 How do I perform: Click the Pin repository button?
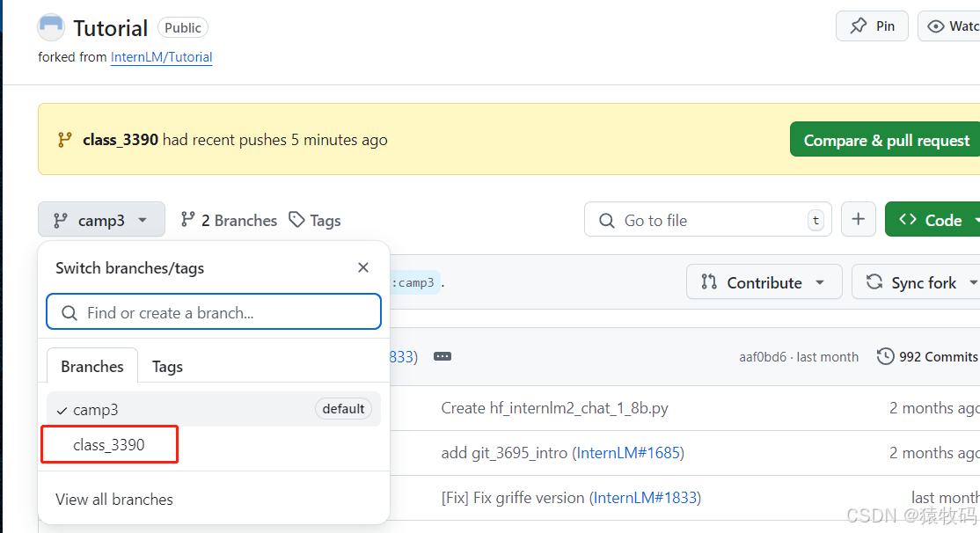point(872,26)
